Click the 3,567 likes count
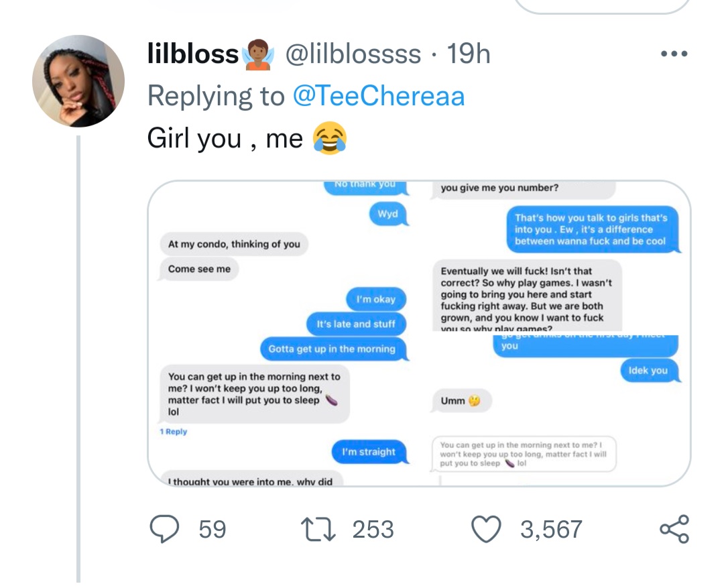This screenshot has height=588, width=724. point(551,530)
